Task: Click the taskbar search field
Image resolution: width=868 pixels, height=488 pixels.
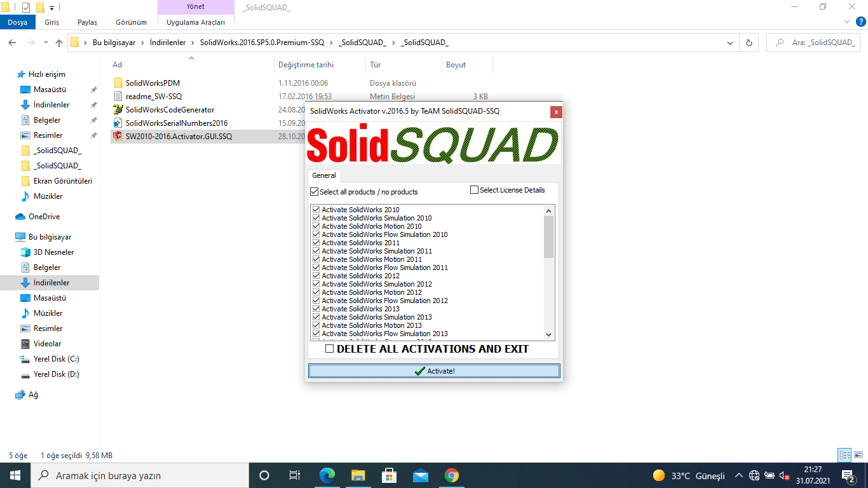Action: point(140,475)
